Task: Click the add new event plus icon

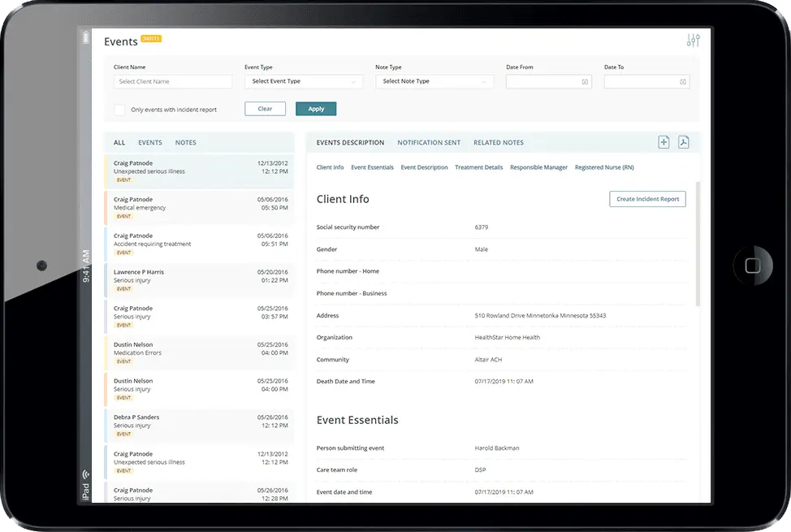Action: pyautogui.click(x=663, y=142)
